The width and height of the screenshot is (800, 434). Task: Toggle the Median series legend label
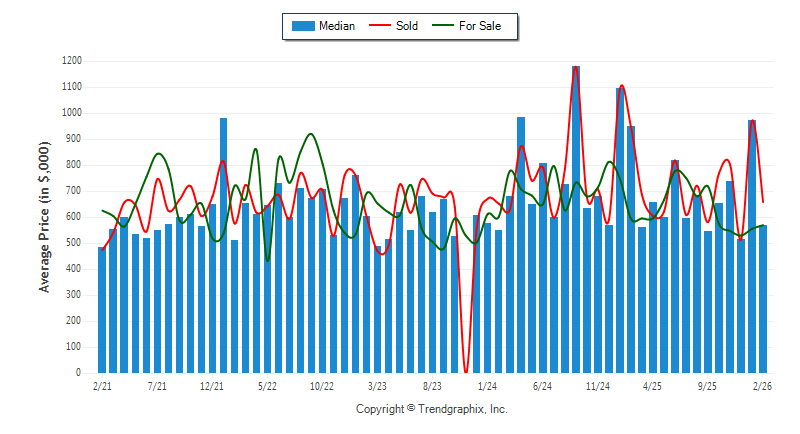(x=336, y=26)
